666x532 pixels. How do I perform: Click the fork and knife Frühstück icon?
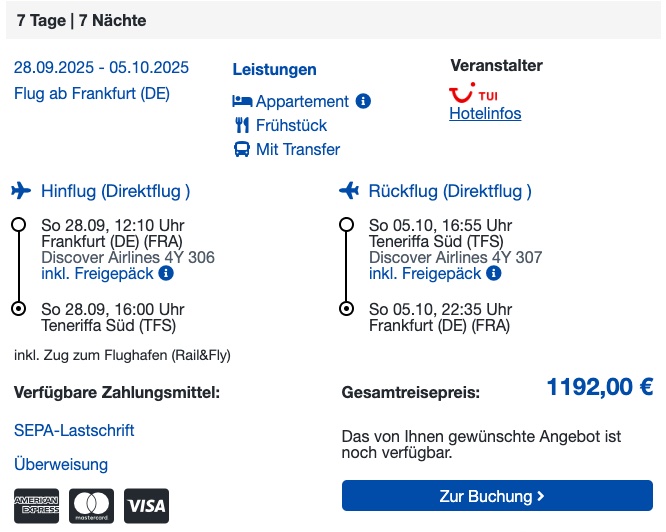(x=242, y=125)
